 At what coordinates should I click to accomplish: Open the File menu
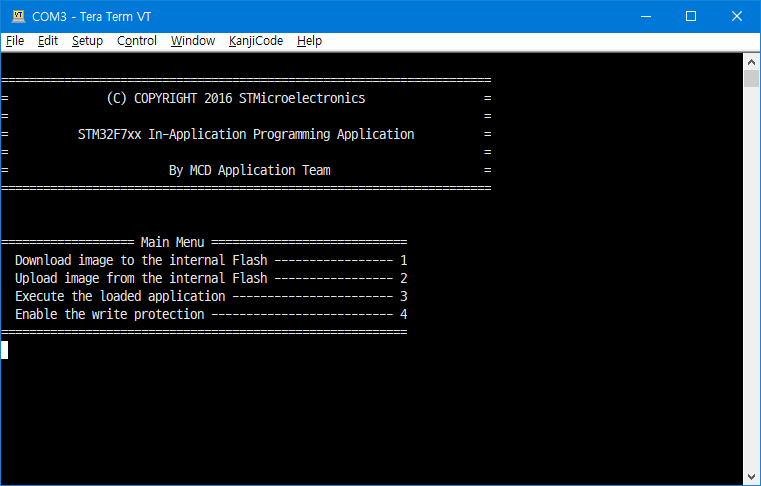[x=15, y=41]
